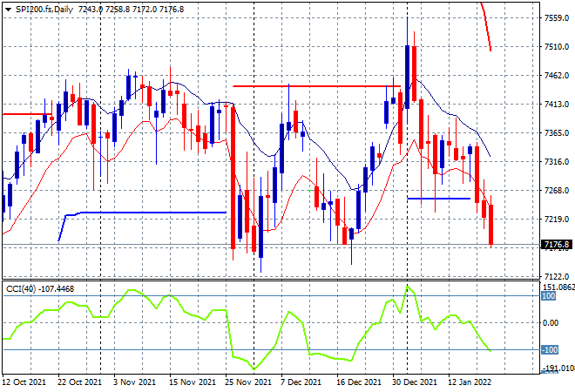Click the 30 Dec 2021 date label

pos(415,382)
